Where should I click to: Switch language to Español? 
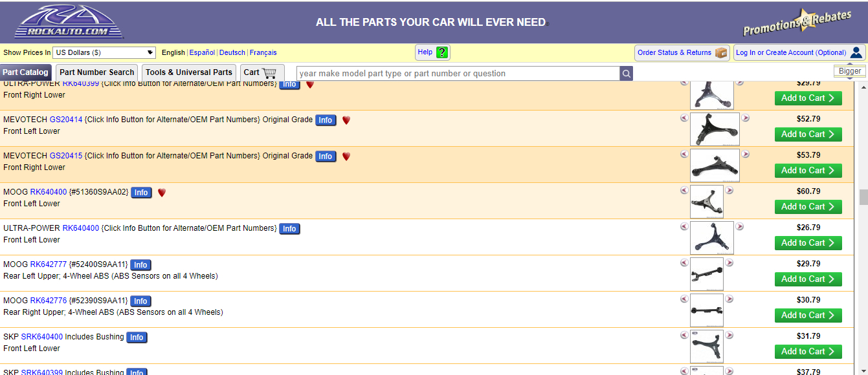tap(202, 53)
